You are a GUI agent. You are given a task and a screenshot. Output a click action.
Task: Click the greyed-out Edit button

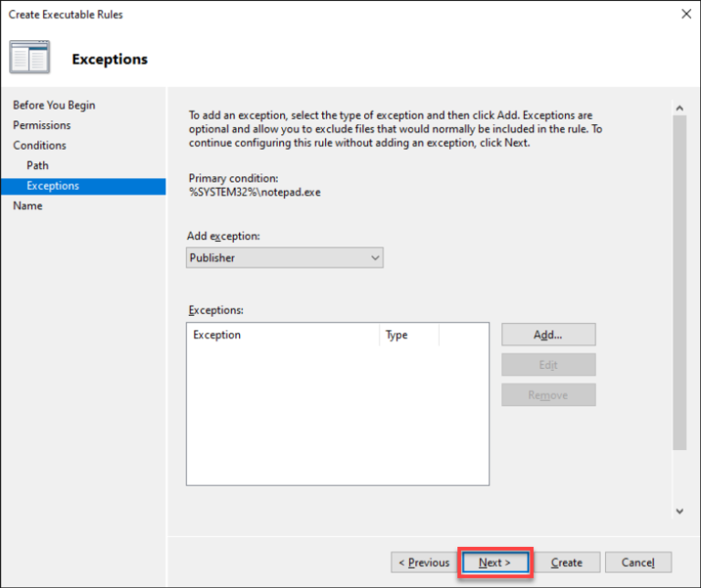click(x=548, y=365)
